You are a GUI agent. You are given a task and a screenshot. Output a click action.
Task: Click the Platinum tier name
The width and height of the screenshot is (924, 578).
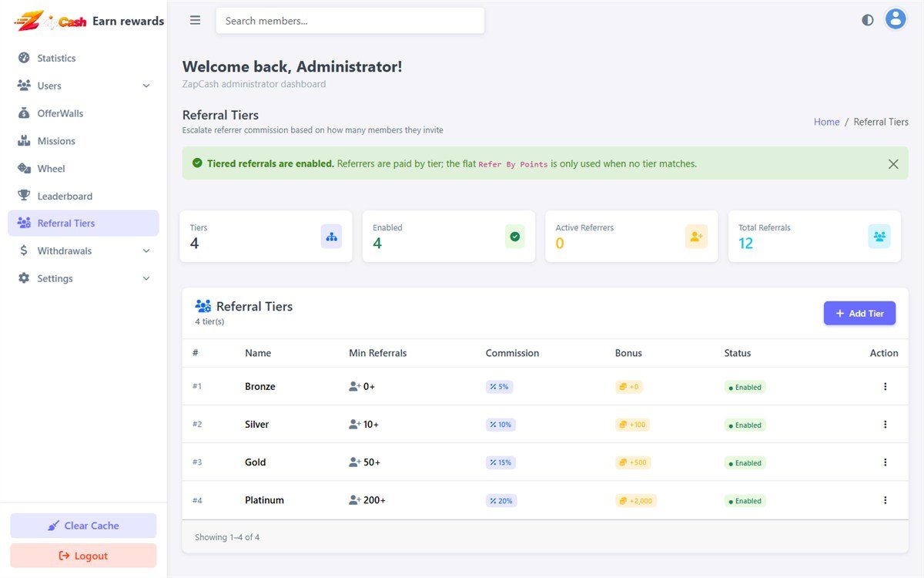[x=264, y=500]
